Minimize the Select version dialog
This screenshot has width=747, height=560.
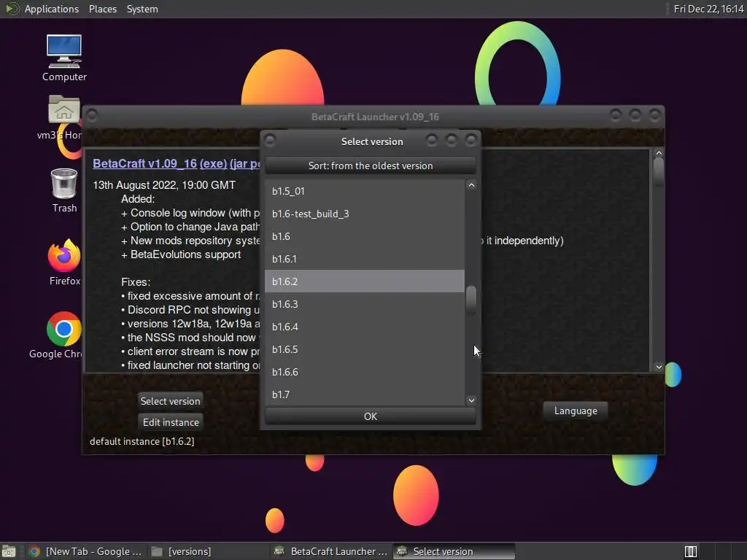pyautogui.click(x=432, y=140)
